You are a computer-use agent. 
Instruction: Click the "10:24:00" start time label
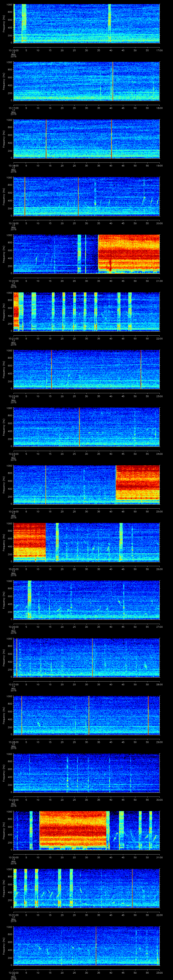[x=13, y=511]
